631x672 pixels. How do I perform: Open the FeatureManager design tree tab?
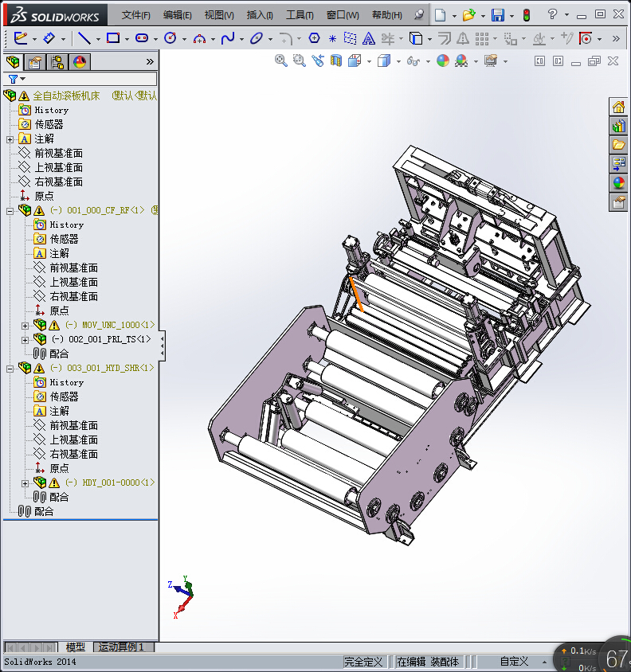13,62
